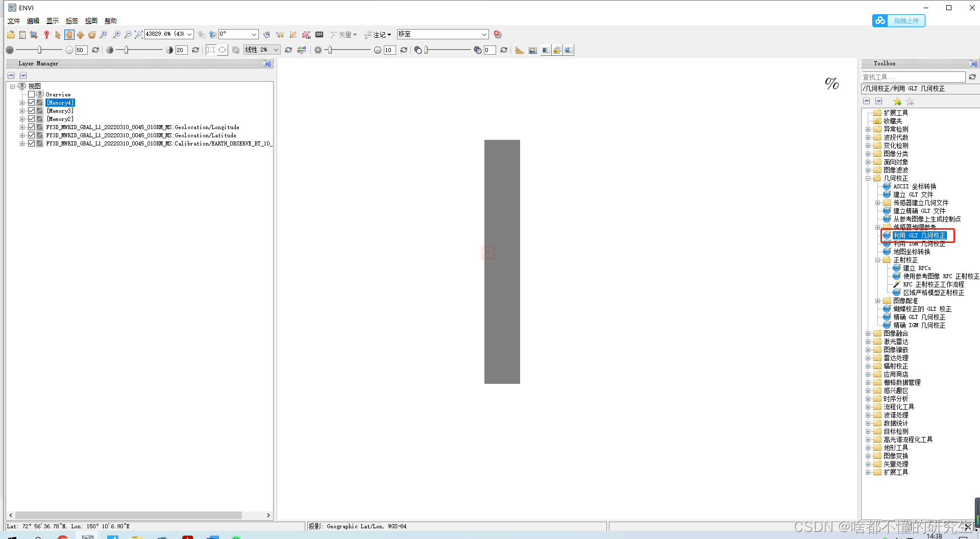980x539 pixels.
Task: Select the 建立 GLT 文件 tool
Action: pos(913,194)
